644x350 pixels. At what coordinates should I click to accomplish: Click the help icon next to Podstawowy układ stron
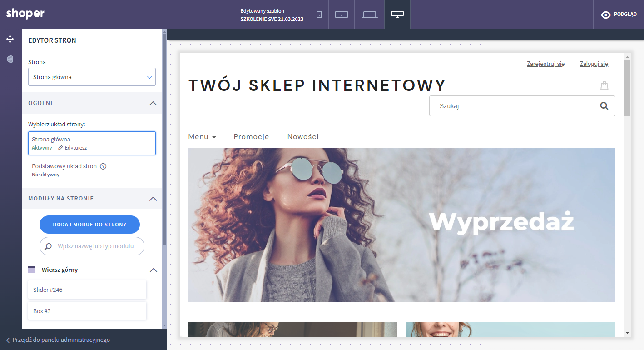pyautogui.click(x=103, y=166)
